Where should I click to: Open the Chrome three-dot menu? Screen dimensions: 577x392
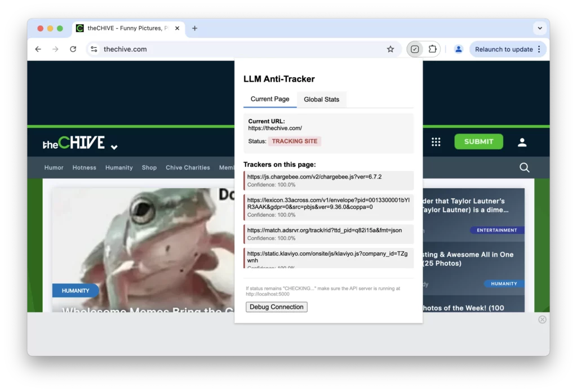click(x=539, y=49)
